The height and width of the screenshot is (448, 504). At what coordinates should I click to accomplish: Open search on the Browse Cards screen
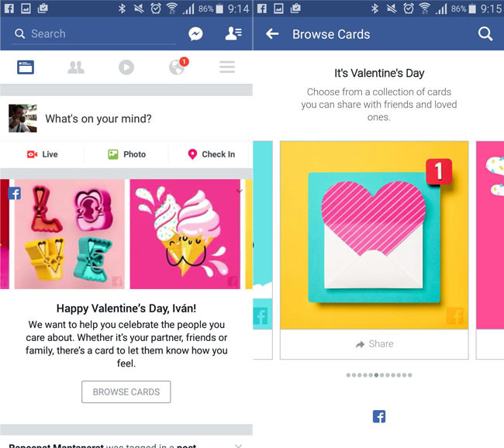click(x=485, y=33)
